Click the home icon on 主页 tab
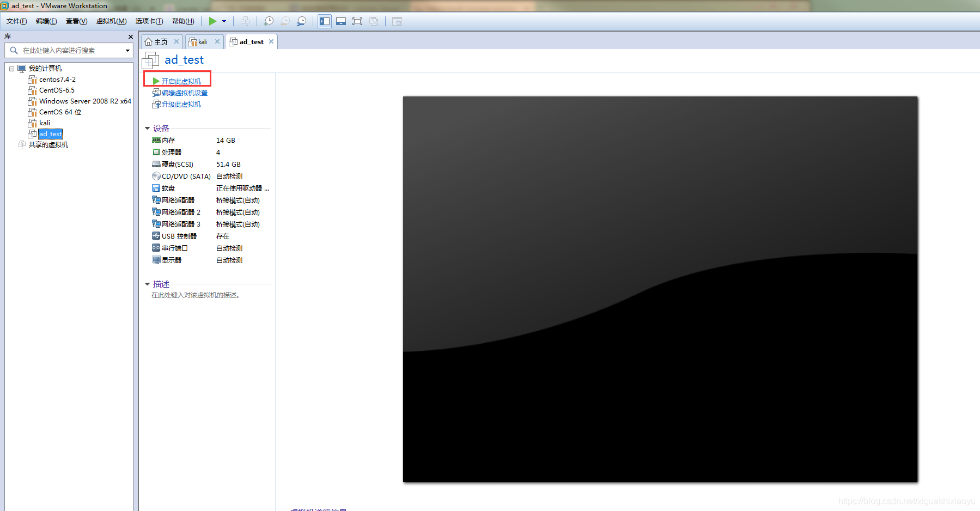 coord(148,42)
